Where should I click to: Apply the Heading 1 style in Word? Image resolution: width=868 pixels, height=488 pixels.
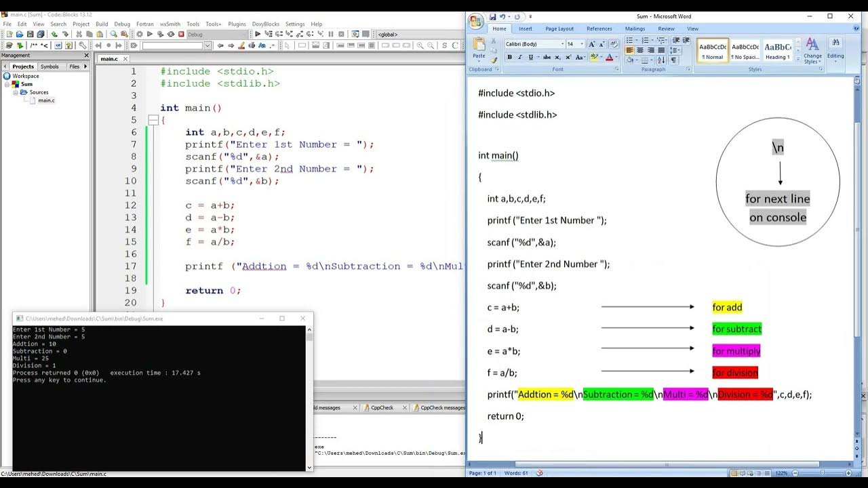[x=777, y=50]
